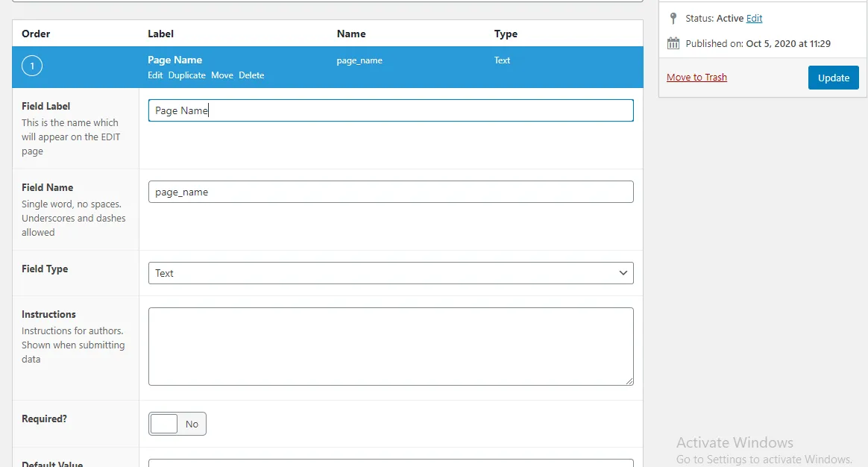This screenshot has width=868, height=467.
Task: Click Update to save the field group
Action: coord(833,77)
